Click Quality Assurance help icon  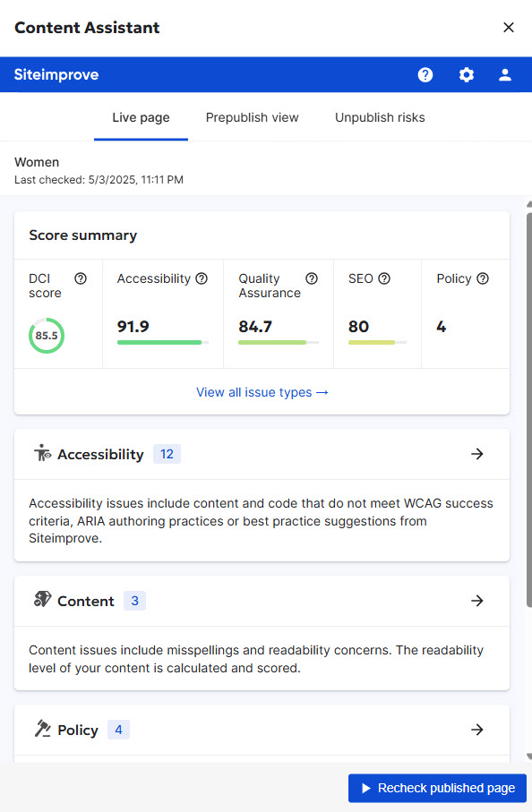click(x=312, y=278)
